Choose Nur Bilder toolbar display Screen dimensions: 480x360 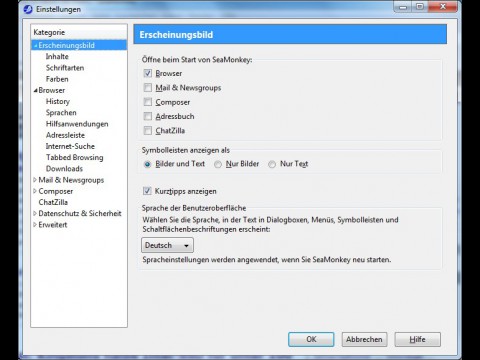pos(218,164)
